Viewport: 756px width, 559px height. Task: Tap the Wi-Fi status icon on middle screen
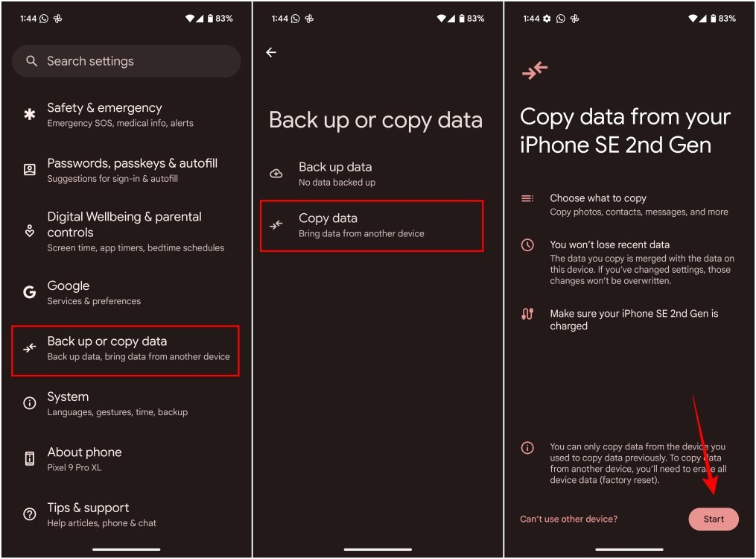coord(442,19)
